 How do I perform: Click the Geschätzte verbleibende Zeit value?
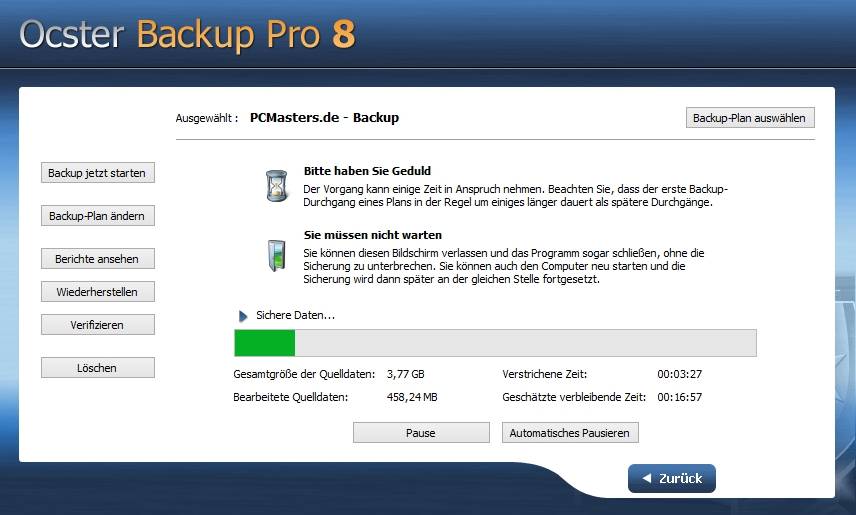[x=680, y=397]
